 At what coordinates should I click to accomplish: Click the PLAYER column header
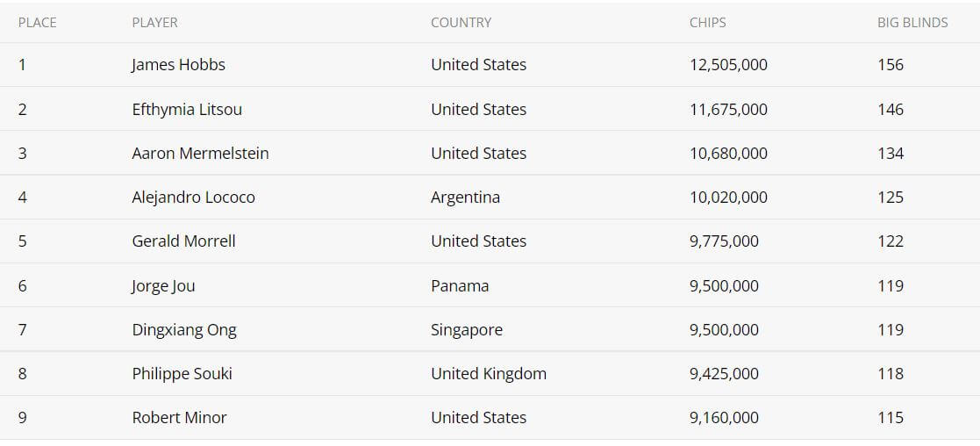[x=154, y=23]
